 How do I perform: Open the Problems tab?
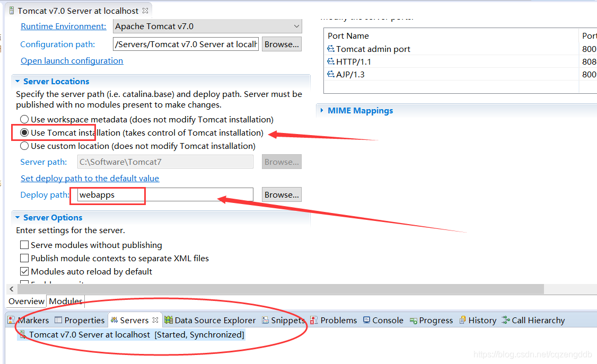click(x=334, y=320)
